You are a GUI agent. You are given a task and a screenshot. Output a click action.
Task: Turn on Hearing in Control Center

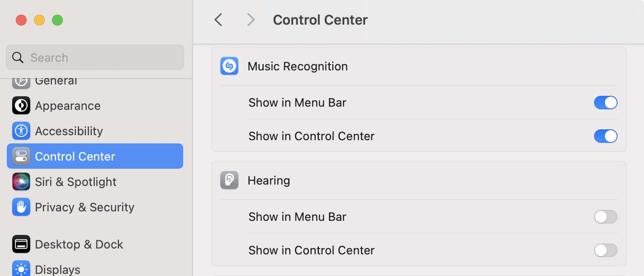click(605, 250)
